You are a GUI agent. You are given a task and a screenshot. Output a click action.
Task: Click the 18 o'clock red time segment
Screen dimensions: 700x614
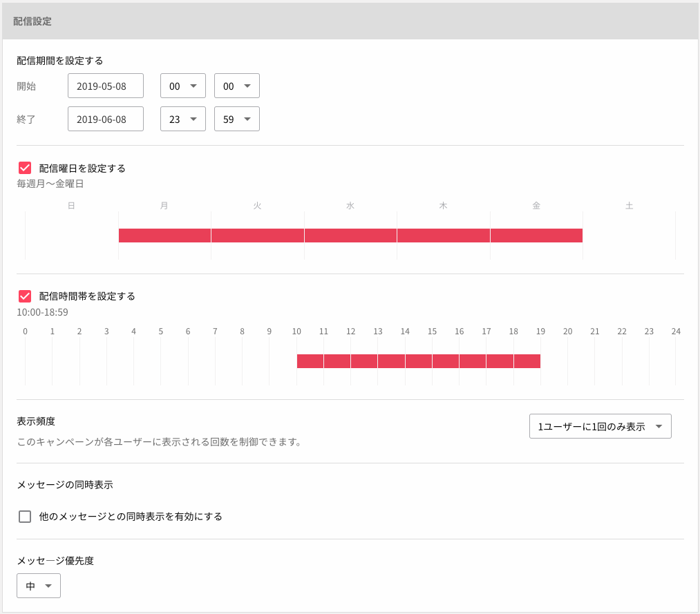[x=527, y=361]
